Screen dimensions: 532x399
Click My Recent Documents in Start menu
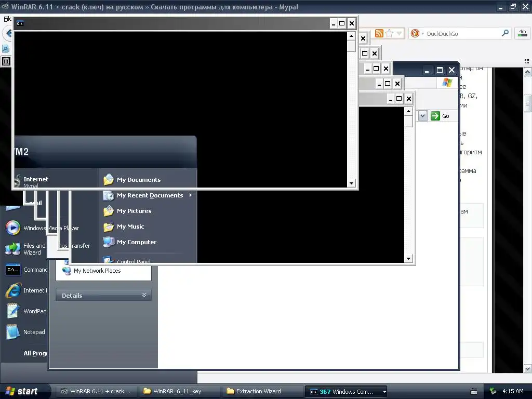click(x=150, y=195)
